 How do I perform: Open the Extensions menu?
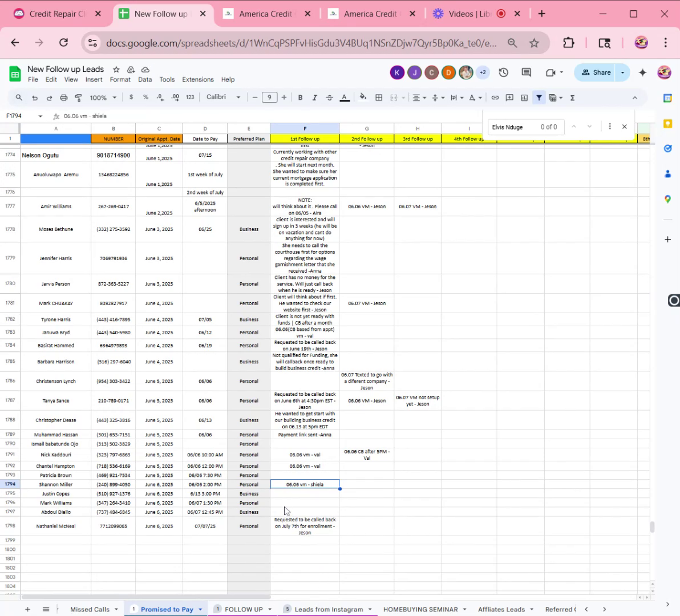pyautogui.click(x=197, y=80)
